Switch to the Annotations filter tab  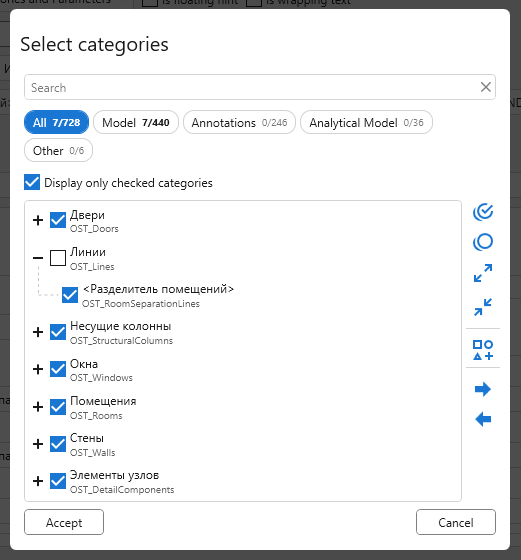click(x=239, y=122)
